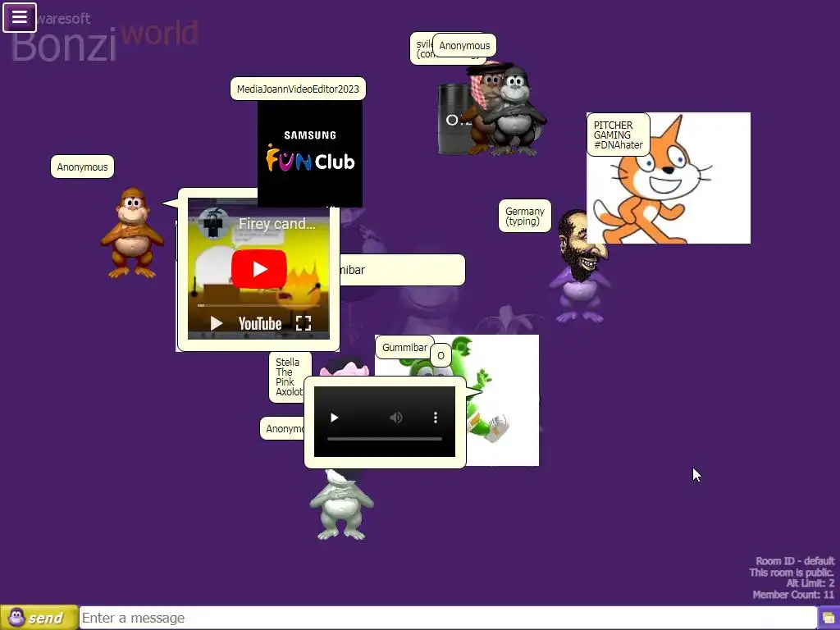
Task: Click the purple send button
Action: pyautogui.click(x=39, y=618)
